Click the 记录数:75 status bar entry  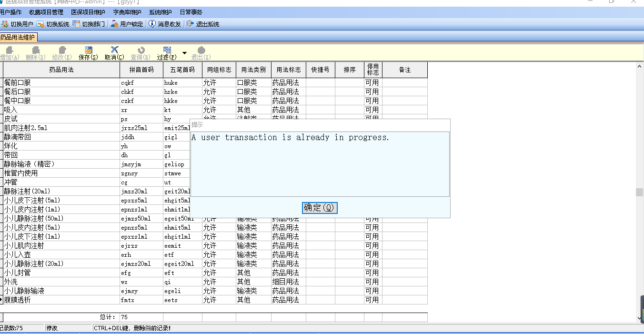[21, 328]
